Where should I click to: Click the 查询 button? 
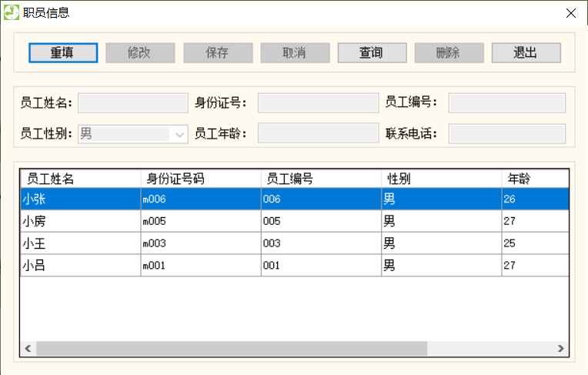372,52
